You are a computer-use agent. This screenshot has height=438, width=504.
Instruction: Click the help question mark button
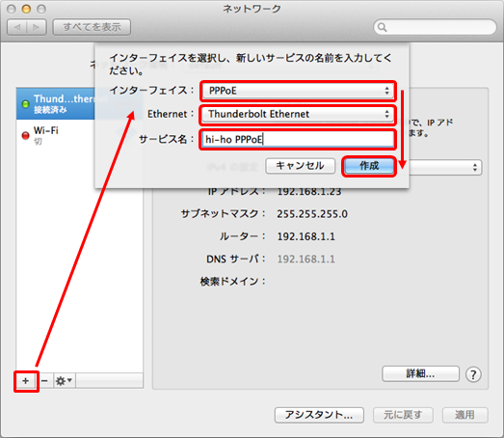pos(473,374)
